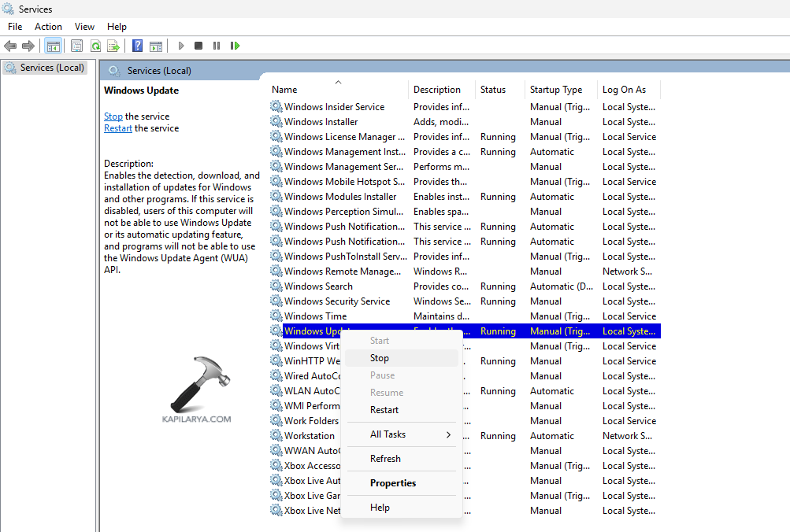The width and height of the screenshot is (790, 532).
Task: Click the Restart the service link
Action: tap(117, 127)
